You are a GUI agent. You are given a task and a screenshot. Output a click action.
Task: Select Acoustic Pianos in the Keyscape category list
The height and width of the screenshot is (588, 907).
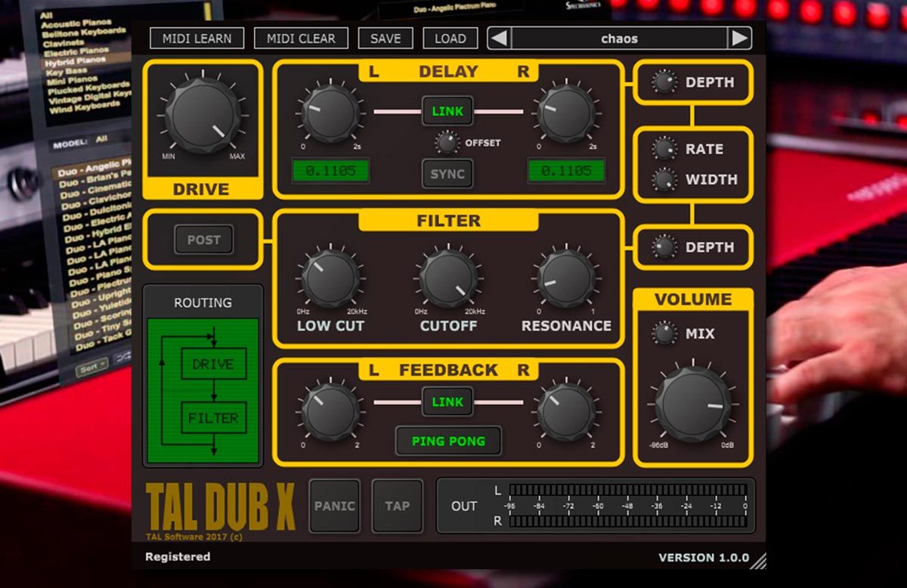pos(76,23)
